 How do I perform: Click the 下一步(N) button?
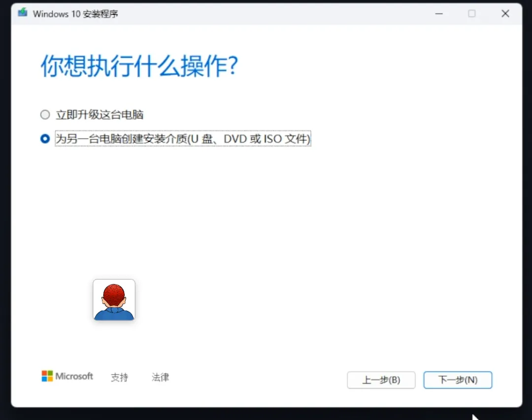[457, 380]
